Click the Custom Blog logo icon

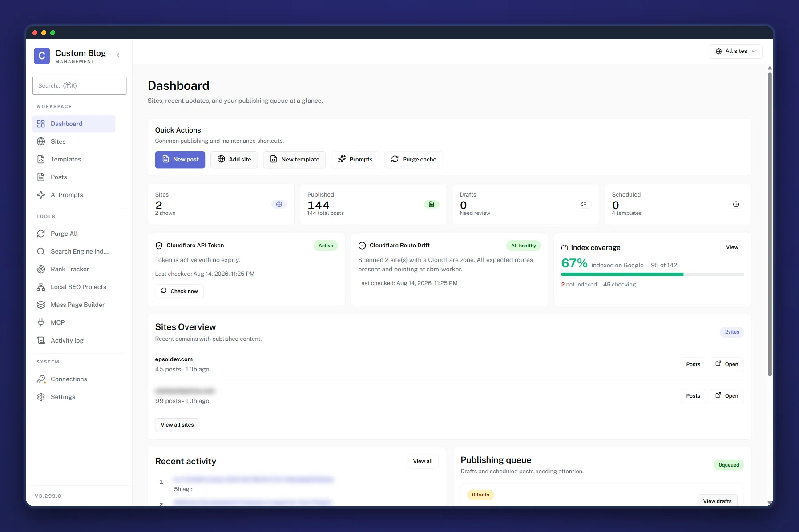[x=42, y=56]
